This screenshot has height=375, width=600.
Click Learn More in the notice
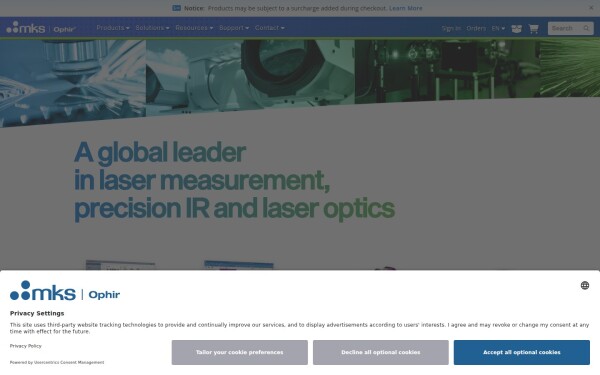406,8
